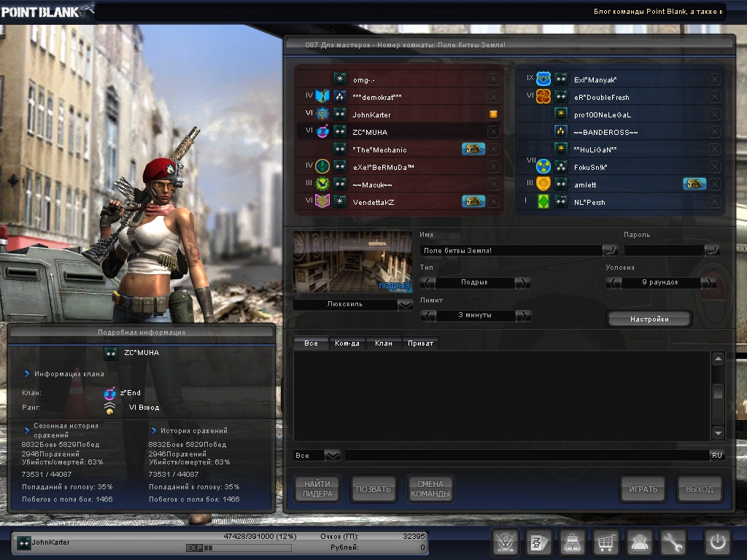Open the backpack inventory icon
Screen dimensions: 747x560
[x=573, y=542]
